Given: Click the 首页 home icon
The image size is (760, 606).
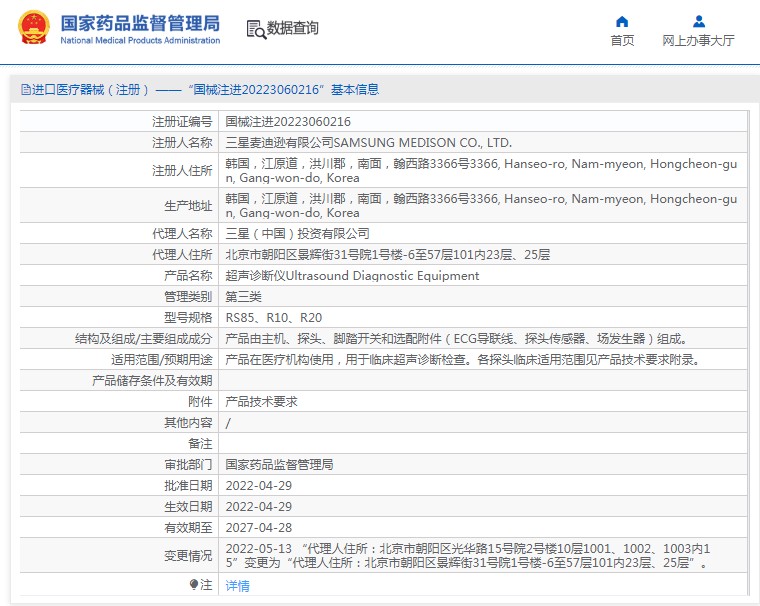Looking at the screenshot, I should coord(622,21).
